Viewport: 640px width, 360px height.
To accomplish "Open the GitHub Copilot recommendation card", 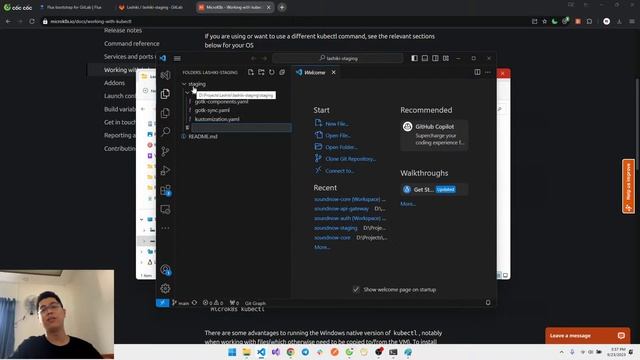I will (434, 135).
